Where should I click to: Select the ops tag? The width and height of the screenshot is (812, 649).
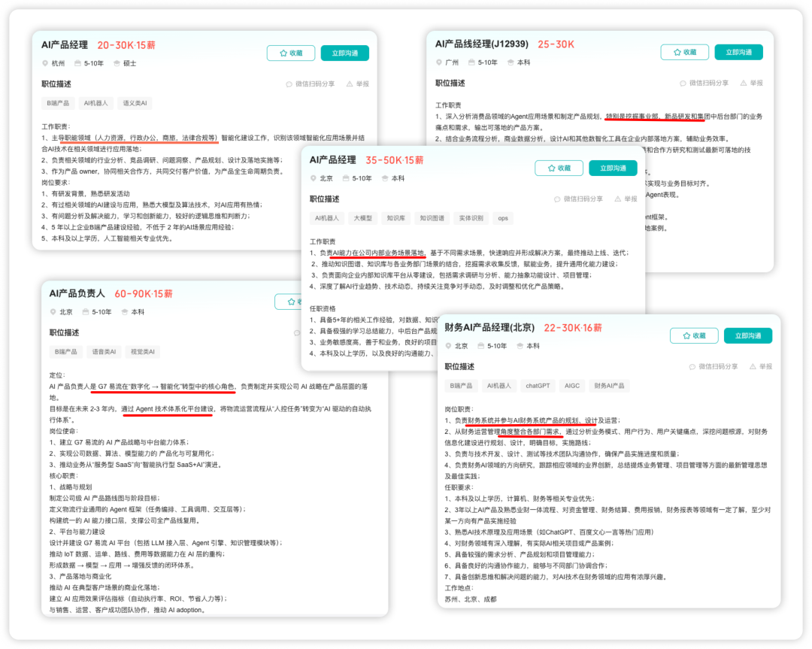(x=503, y=218)
